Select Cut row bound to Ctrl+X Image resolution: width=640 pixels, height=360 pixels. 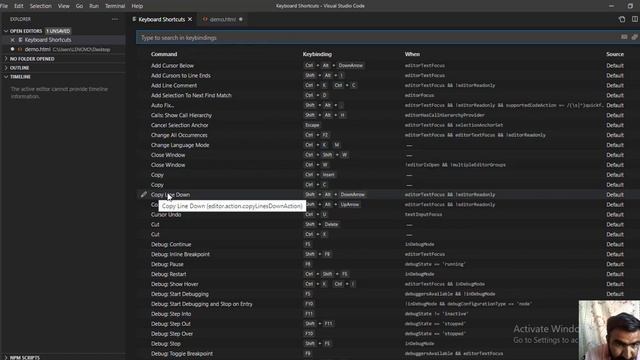(x=388, y=234)
